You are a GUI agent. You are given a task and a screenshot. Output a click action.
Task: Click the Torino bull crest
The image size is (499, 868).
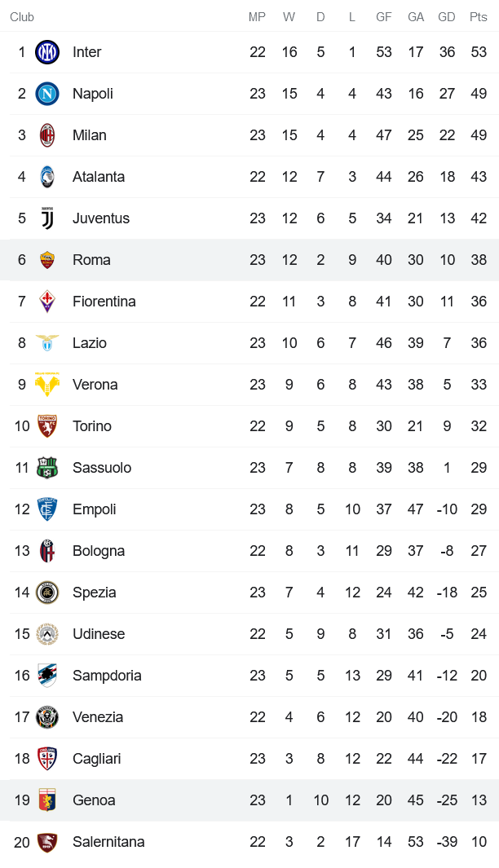[47, 426]
